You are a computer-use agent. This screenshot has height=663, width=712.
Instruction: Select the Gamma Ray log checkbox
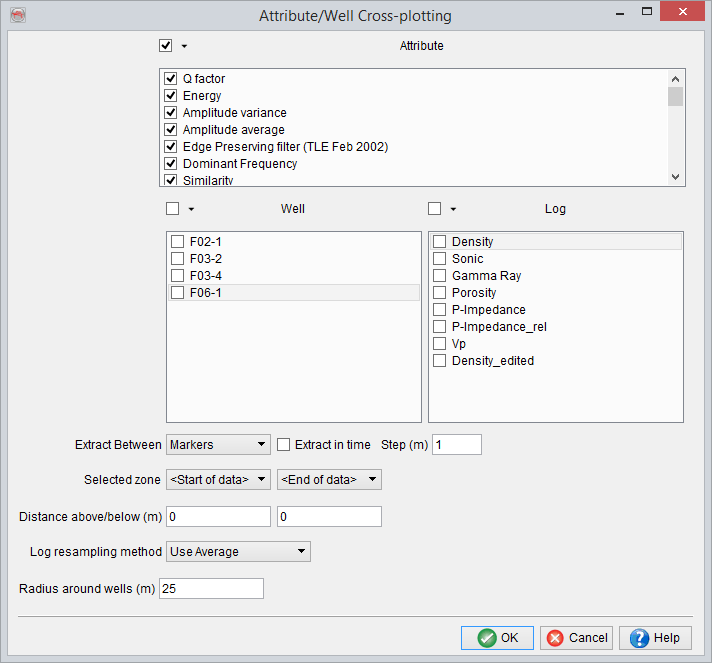(x=439, y=276)
